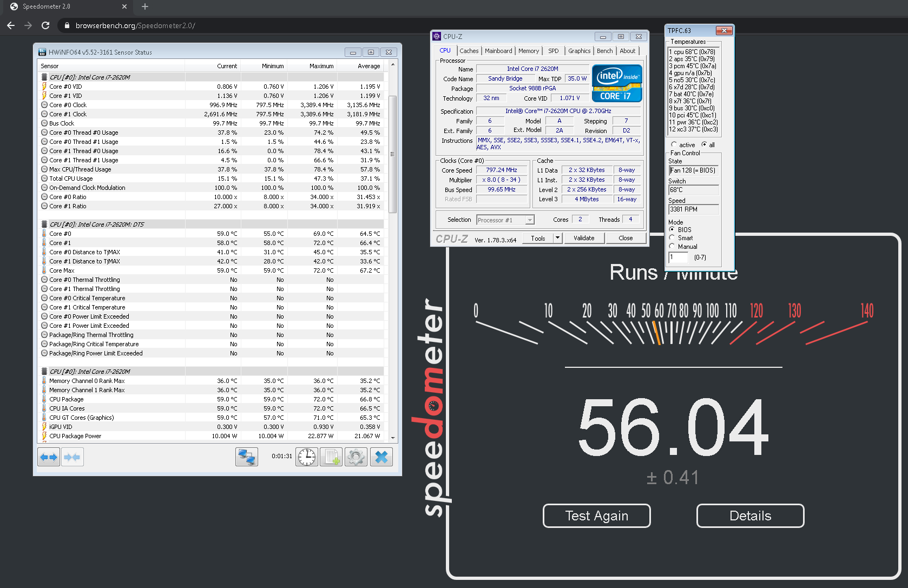The image size is (908, 588).
Task: Open the Tools dropdown arrow in CPU-Z
Action: click(557, 238)
